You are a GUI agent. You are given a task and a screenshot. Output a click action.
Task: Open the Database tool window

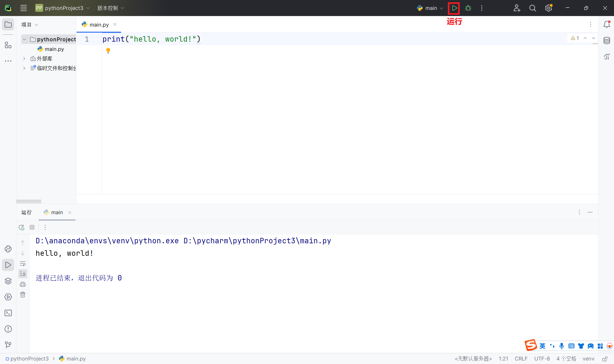coord(607,41)
